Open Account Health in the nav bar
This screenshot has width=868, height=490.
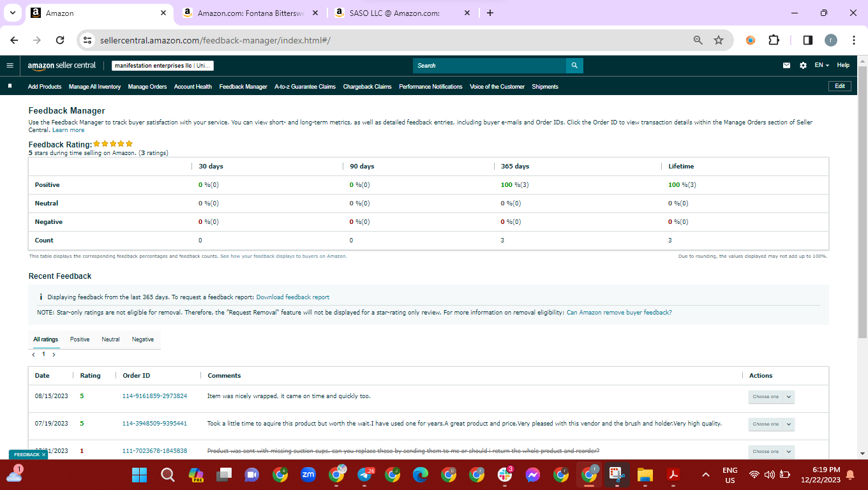coord(193,87)
